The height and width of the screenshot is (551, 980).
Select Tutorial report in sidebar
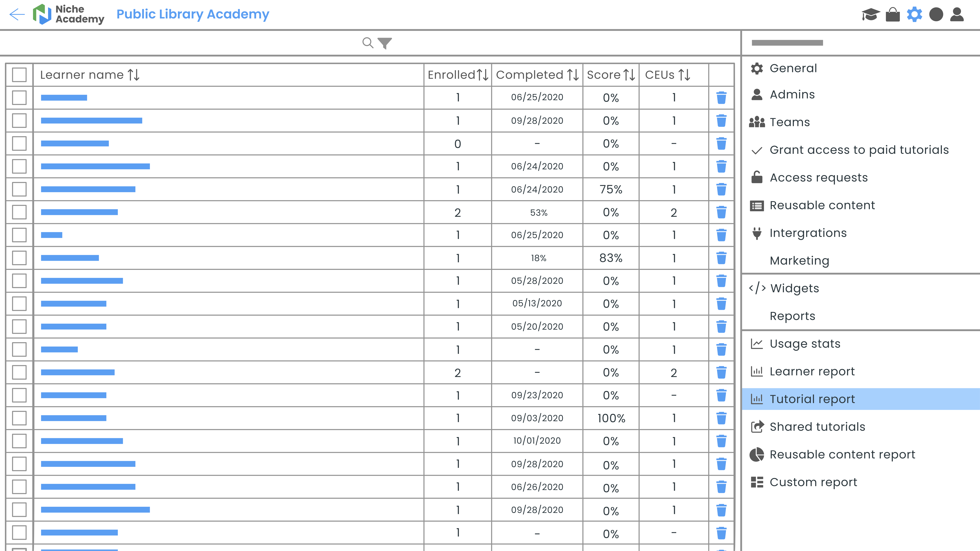coord(861,399)
